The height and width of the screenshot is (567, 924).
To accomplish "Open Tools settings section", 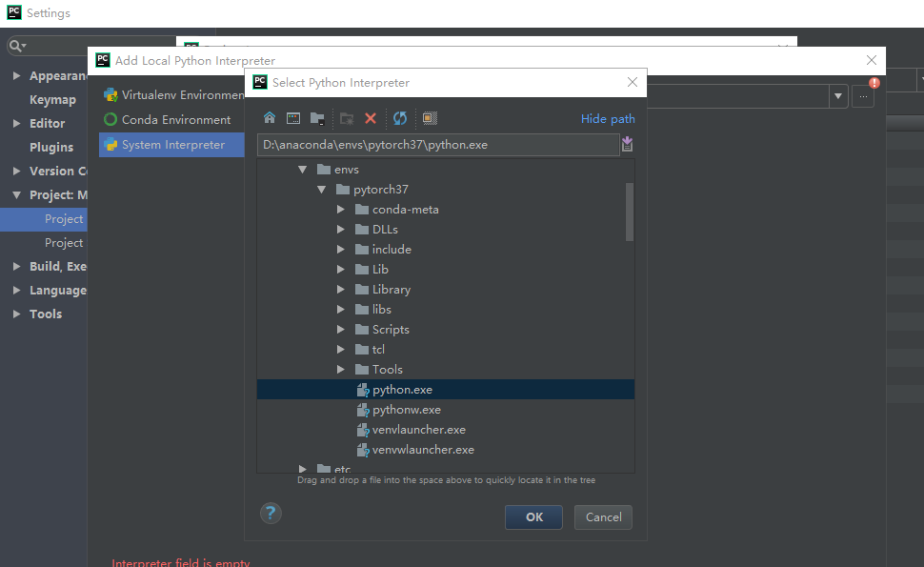I will [x=46, y=314].
